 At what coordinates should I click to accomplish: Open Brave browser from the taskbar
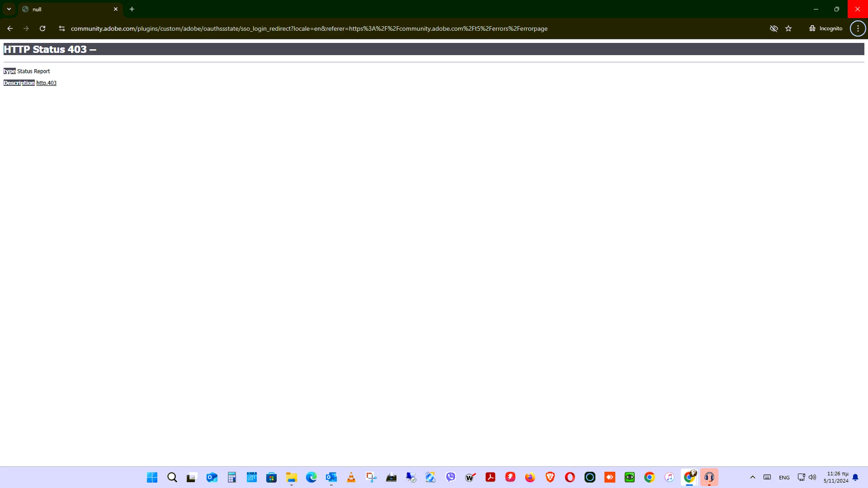(550, 477)
